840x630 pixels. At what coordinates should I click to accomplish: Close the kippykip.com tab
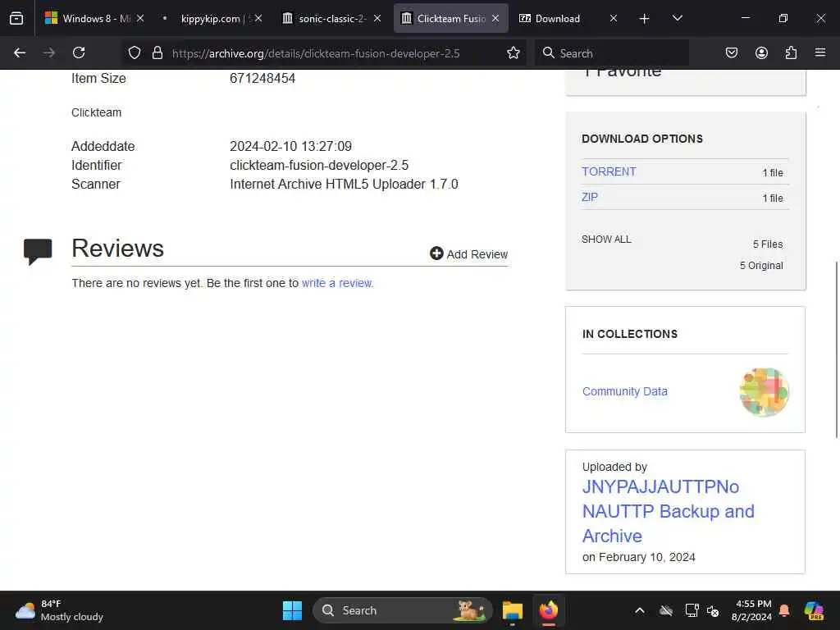pos(258,18)
